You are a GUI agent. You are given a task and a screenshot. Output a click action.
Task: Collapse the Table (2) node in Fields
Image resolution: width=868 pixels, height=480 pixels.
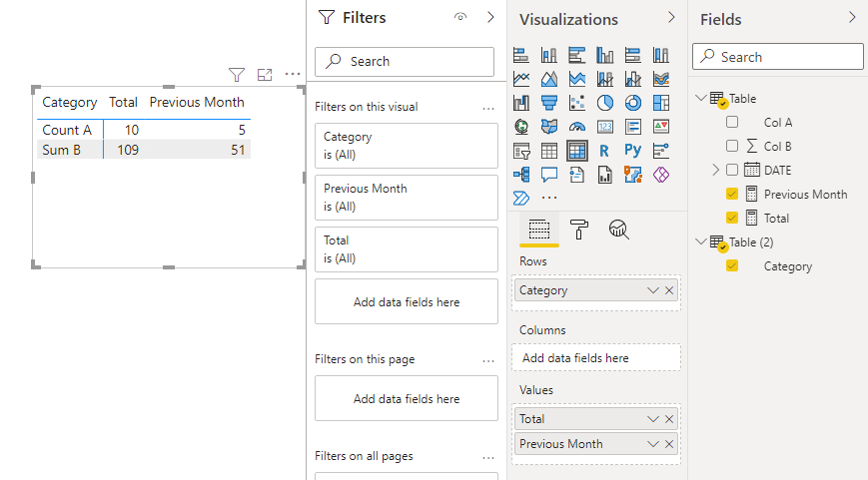(x=701, y=241)
